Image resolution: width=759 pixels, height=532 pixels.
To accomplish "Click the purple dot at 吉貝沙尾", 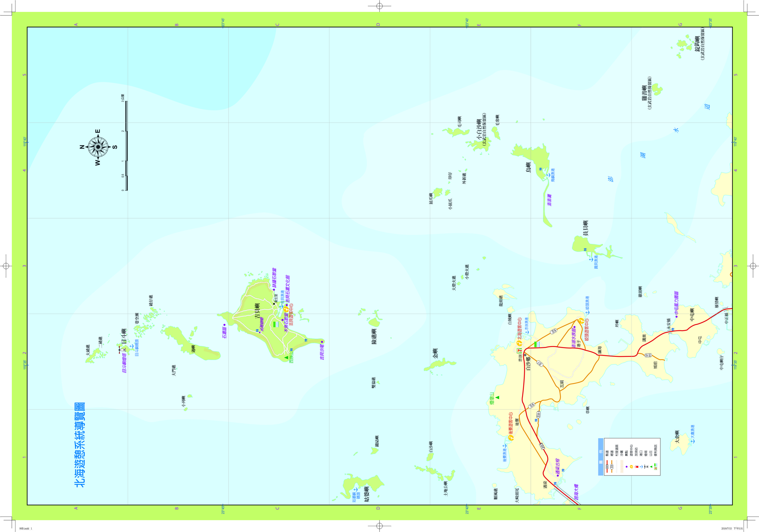I will pyautogui.click(x=322, y=342).
